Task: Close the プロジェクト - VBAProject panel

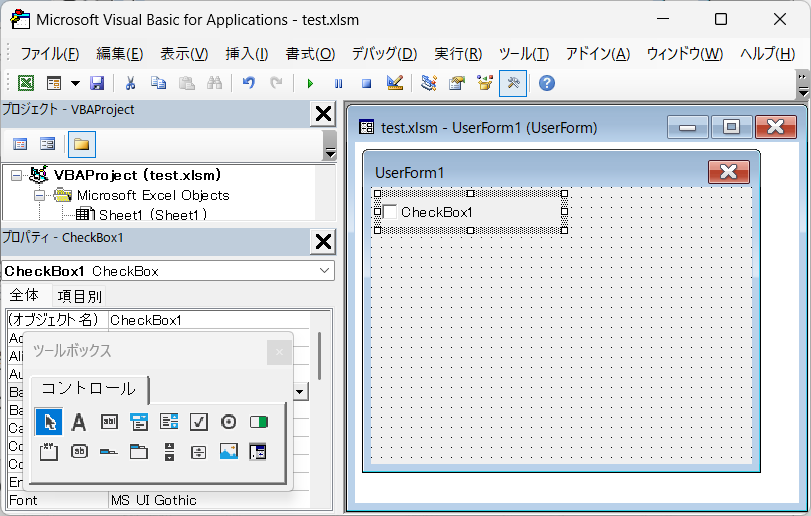Action: click(323, 113)
